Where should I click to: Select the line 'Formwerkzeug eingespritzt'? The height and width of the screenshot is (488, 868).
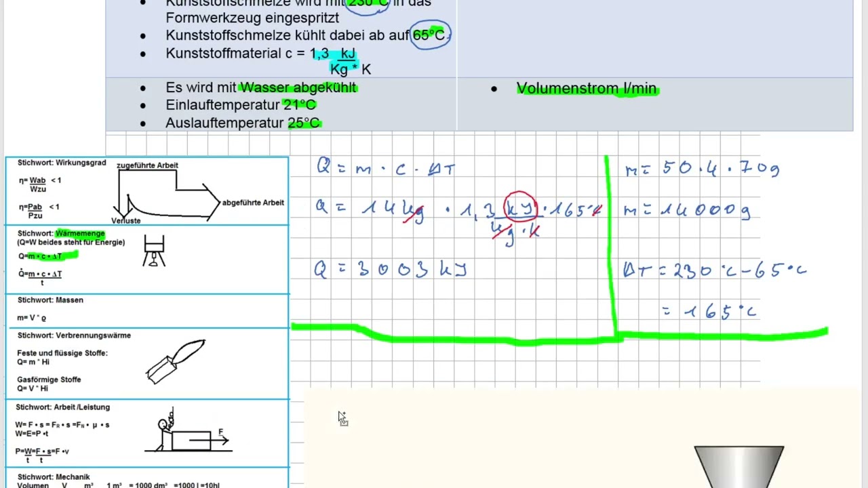tap(252, 18)
